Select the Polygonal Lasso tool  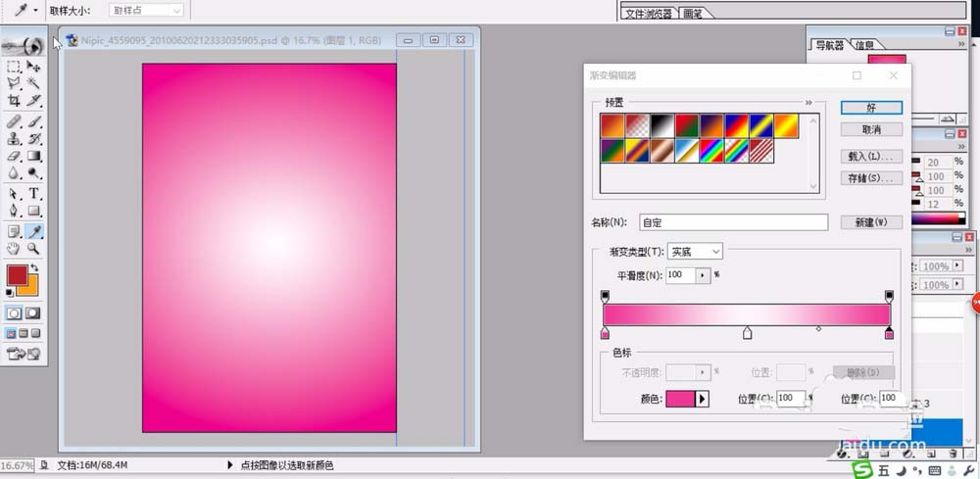14,82
